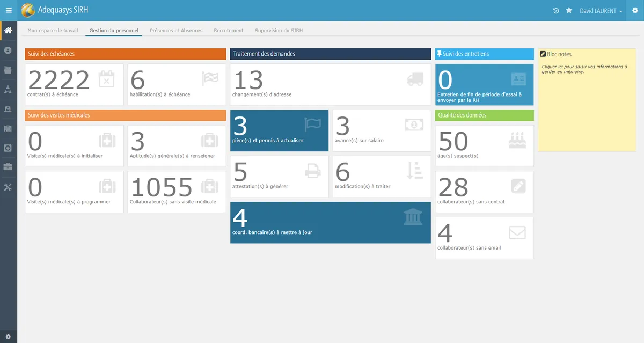This screenshot has height=343, width=644.
Task: Toggle the hamburger menu in top bar
Action: click(8, 10)
